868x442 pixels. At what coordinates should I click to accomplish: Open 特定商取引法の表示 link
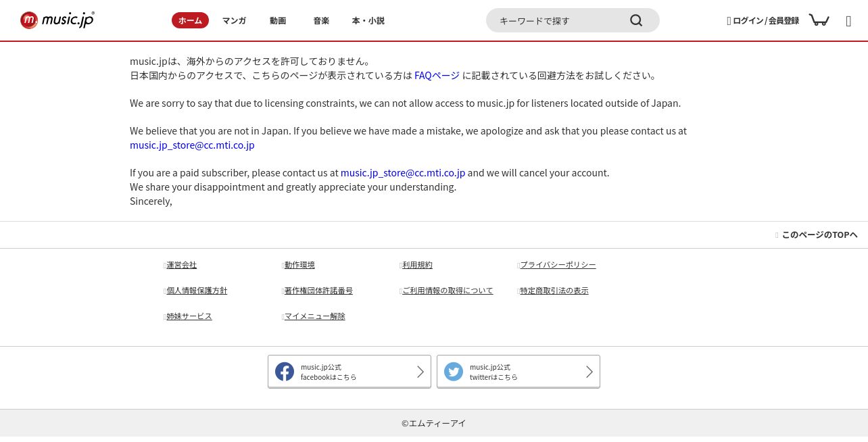[554, 291]
